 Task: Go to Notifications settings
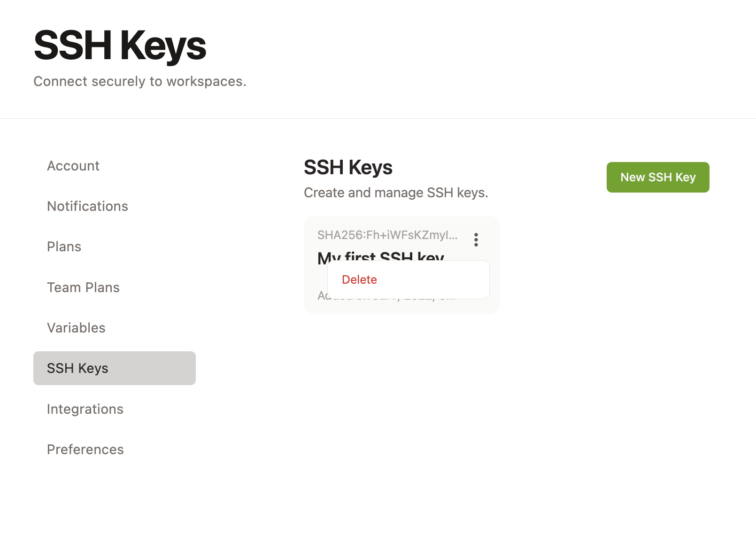click(x=87, y=206)
